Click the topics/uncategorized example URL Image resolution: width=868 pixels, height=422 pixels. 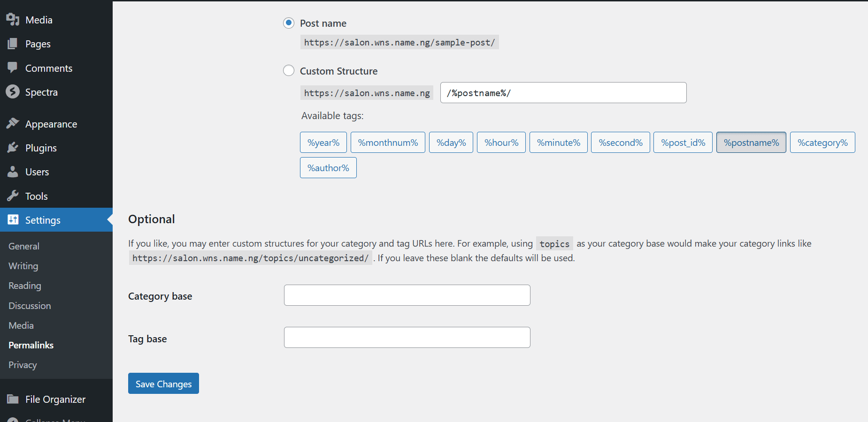pos(251,258)
